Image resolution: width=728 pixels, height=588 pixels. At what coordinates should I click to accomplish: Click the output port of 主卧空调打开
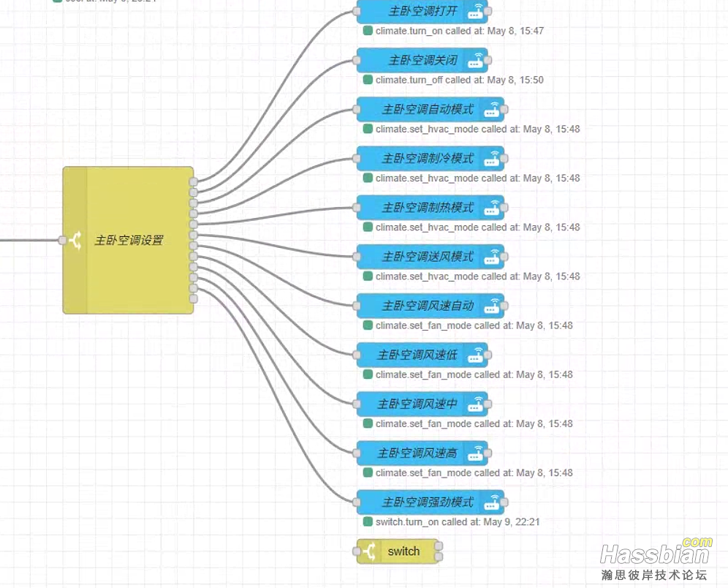click(x=488, y=11)
